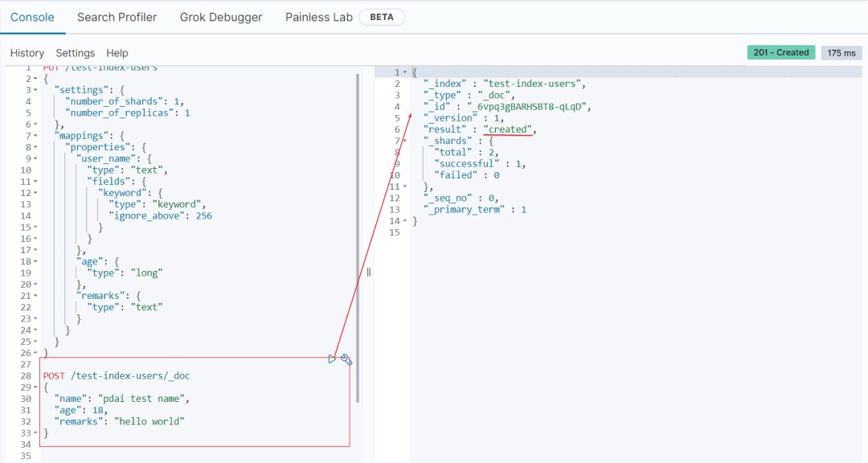868x463 pixels.
Task: Open the Help menu
Action: [117, 52]
